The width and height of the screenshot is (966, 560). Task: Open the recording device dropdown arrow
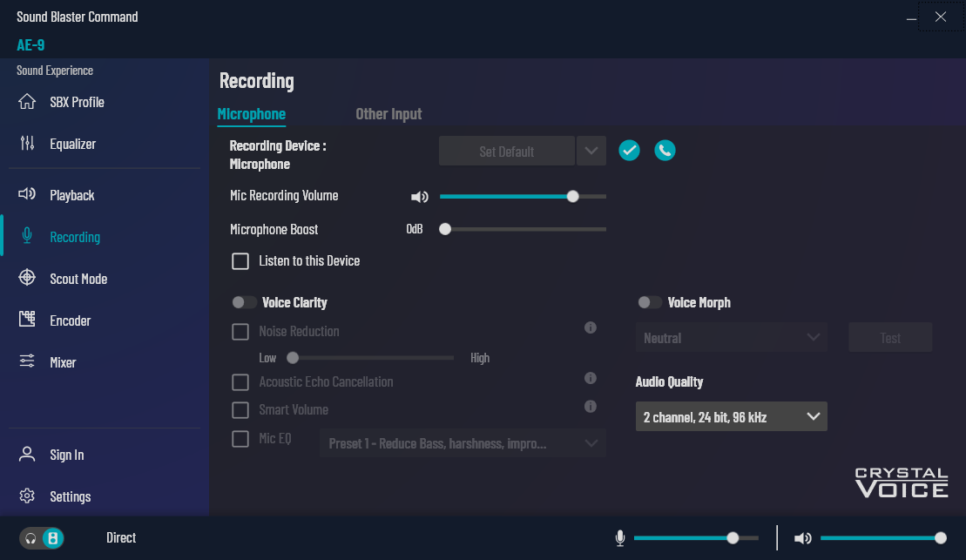tap(591, 151)
